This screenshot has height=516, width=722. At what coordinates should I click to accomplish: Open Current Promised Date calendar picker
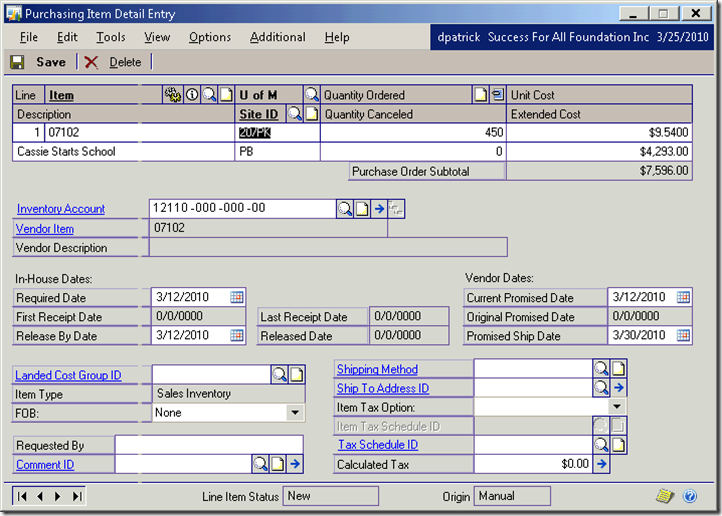(683, 297)
